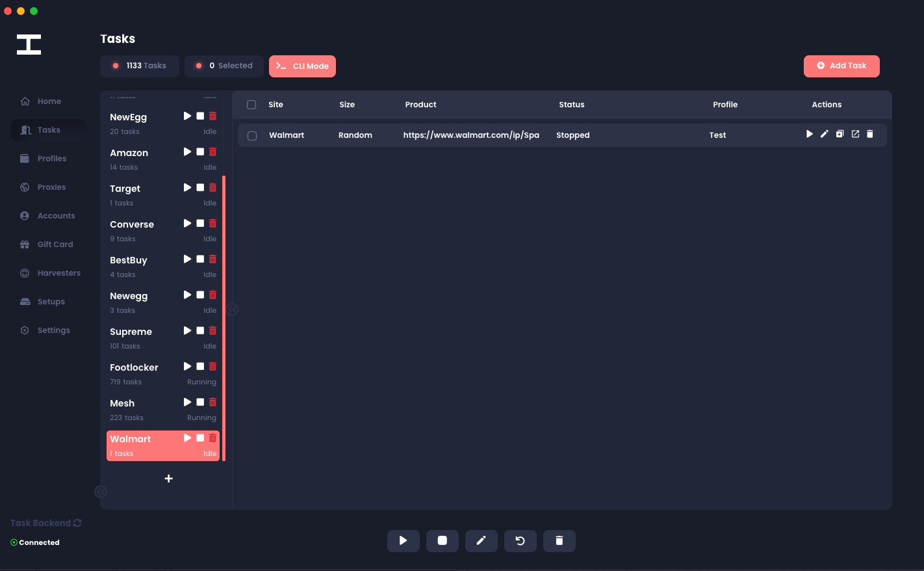The height and width of the screenshot is (571, 924).
Task: Open Walmart task in external window
Action: coord(855,134)
